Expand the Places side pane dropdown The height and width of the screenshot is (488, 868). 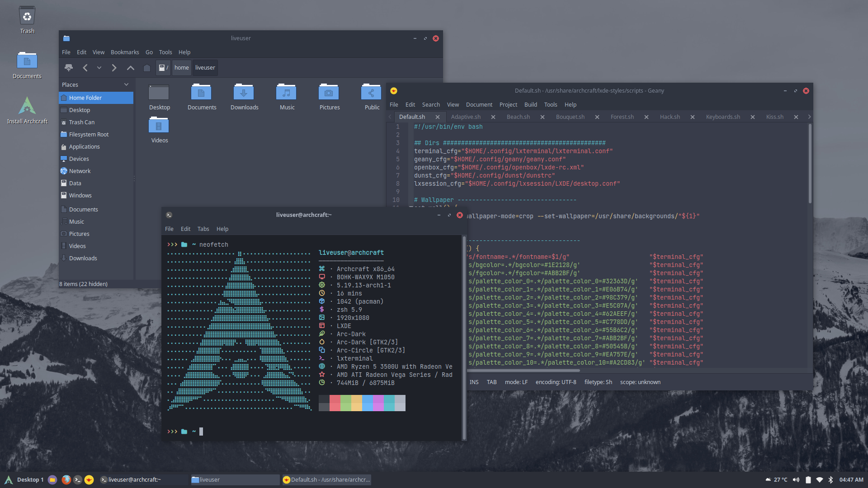[126, 84]
